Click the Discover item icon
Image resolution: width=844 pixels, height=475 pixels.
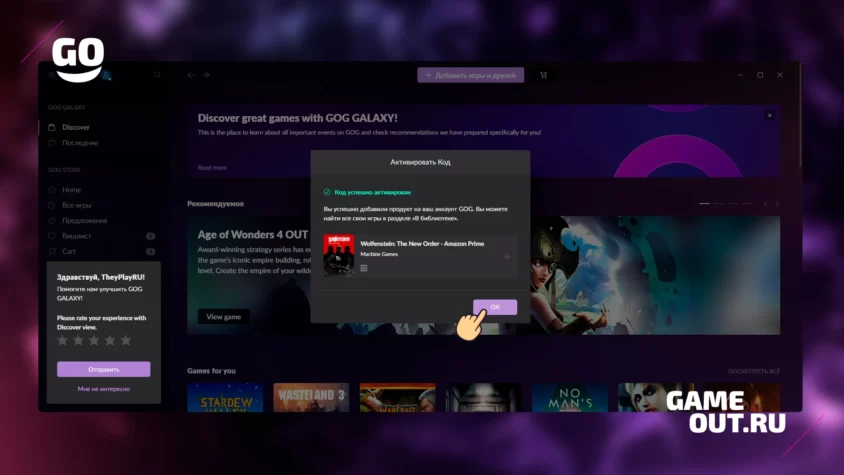(52, 128)
